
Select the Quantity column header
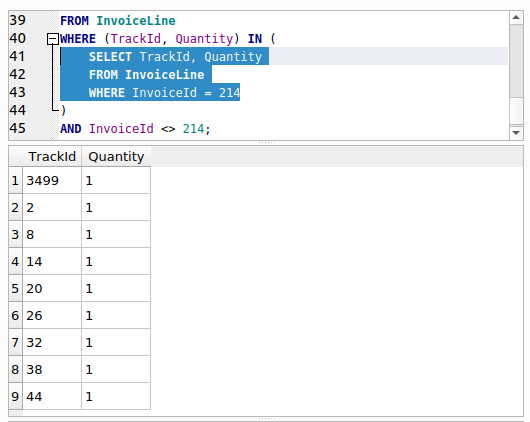(116, 157)
